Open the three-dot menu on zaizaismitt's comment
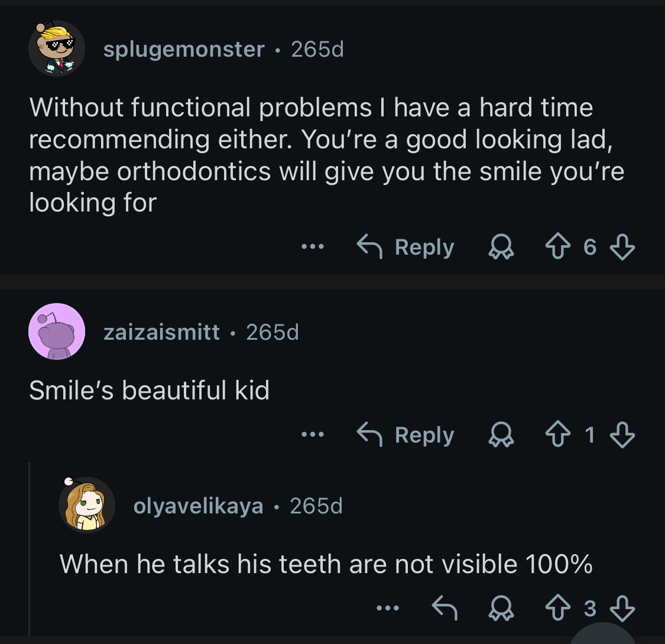 [x=312, y=435]
